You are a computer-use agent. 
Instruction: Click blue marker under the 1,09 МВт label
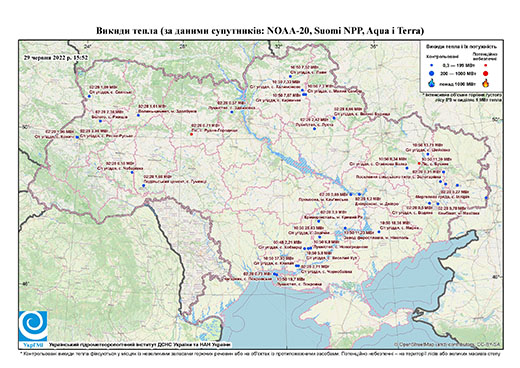tap(89, 96)
